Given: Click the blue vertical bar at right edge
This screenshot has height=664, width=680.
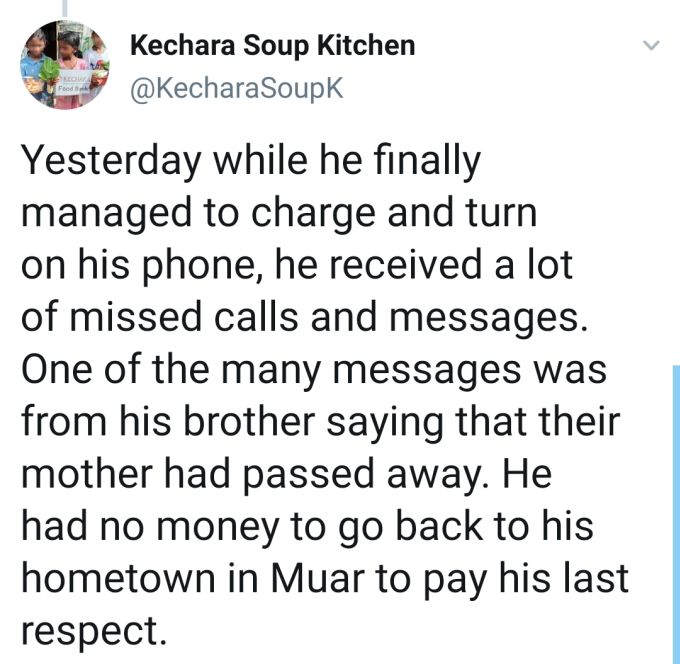Looking at the screenshot, I should (675, 510).
